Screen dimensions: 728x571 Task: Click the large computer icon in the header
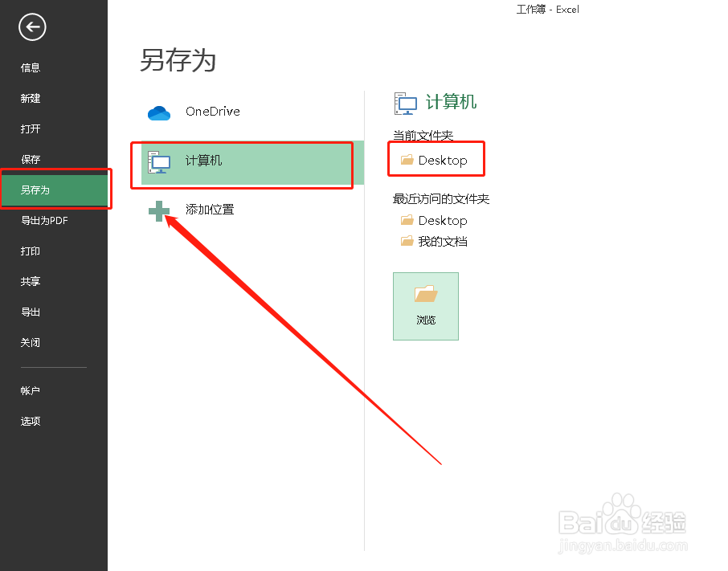click(x=406, y=103)
